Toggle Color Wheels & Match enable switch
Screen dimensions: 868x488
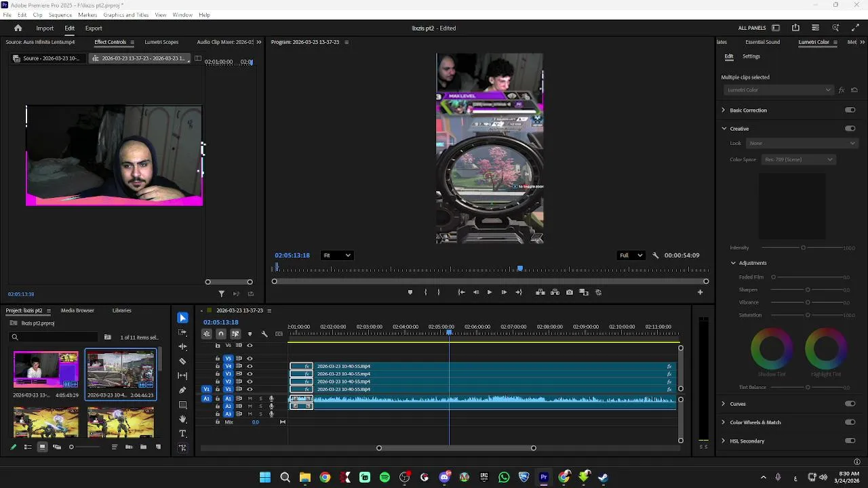tap(850, 422)
